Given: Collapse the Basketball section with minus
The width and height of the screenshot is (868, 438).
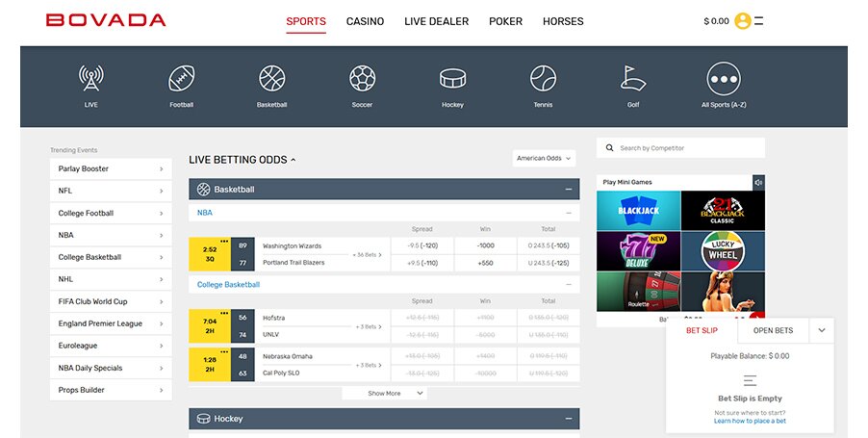Looking at the screenshot, I should 568,190.
